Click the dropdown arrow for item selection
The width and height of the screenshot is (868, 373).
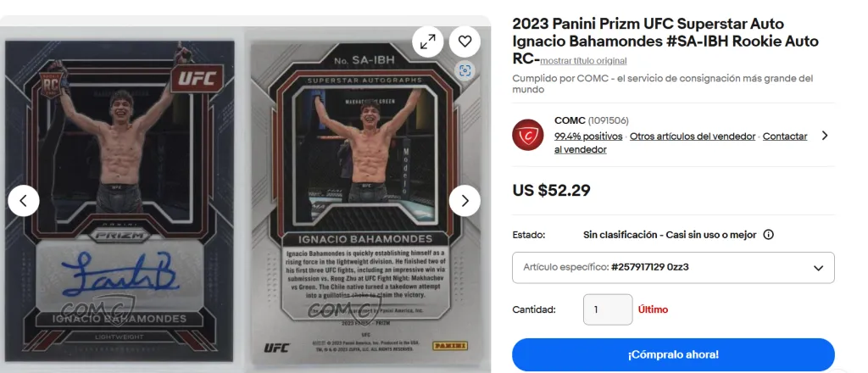[818, 268]
